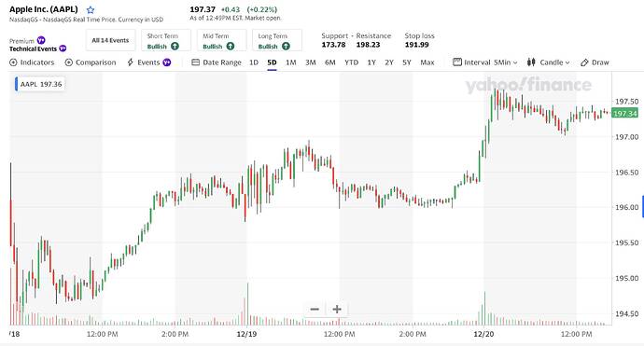This screenshot has width=644, height=346.
Task: Select the 6M range tab
Action: [x=330, y=62]
